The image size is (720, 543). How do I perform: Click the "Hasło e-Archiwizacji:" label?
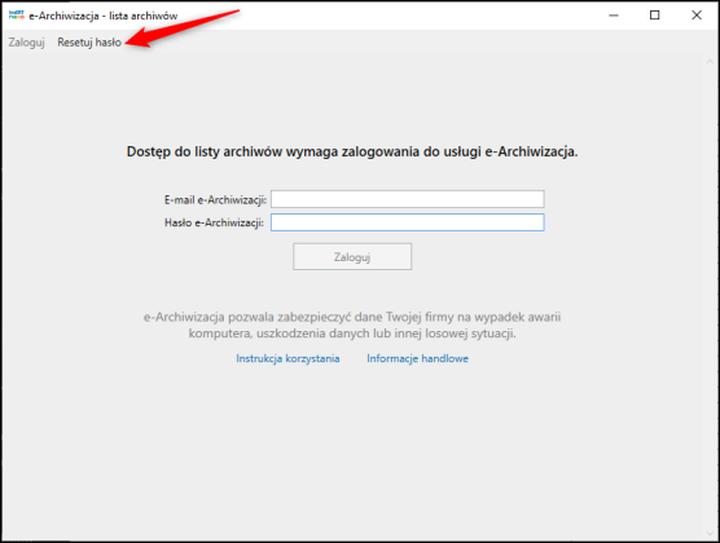213,222
